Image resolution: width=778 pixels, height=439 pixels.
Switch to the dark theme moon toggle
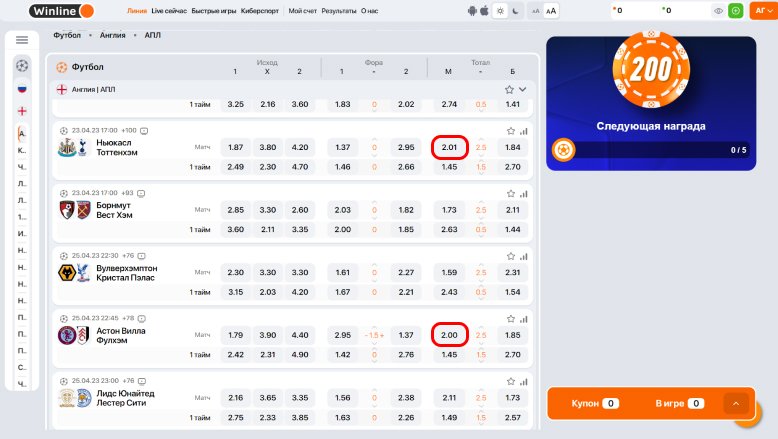click(x=514, y=11)
